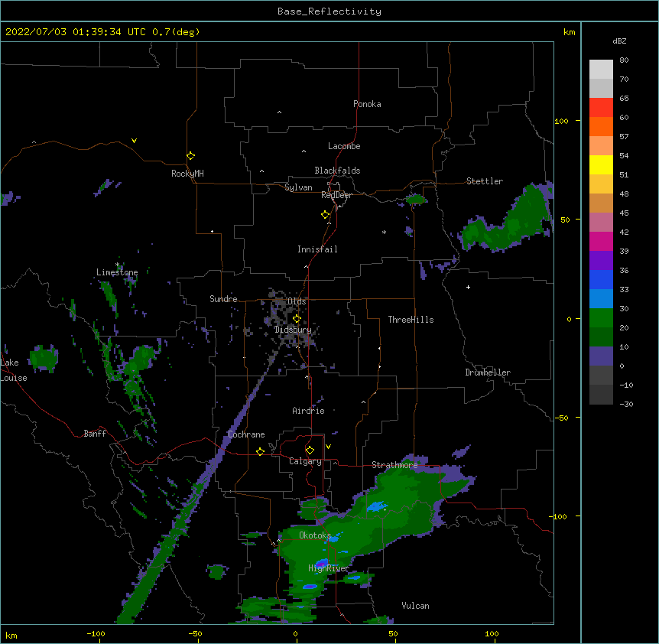Click the Ponoka city label
This screenshot has height=644, width=659.
click(367, 104)
